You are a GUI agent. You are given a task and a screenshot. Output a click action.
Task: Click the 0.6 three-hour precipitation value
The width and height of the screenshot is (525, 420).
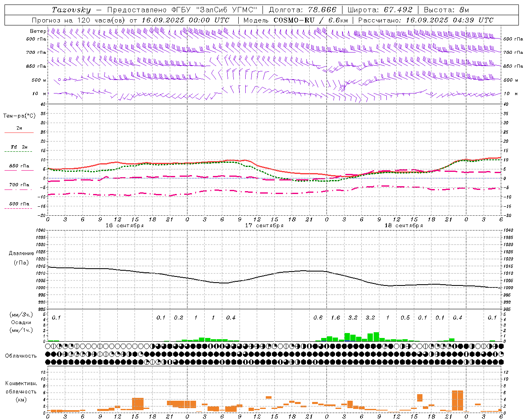point(318,318)
